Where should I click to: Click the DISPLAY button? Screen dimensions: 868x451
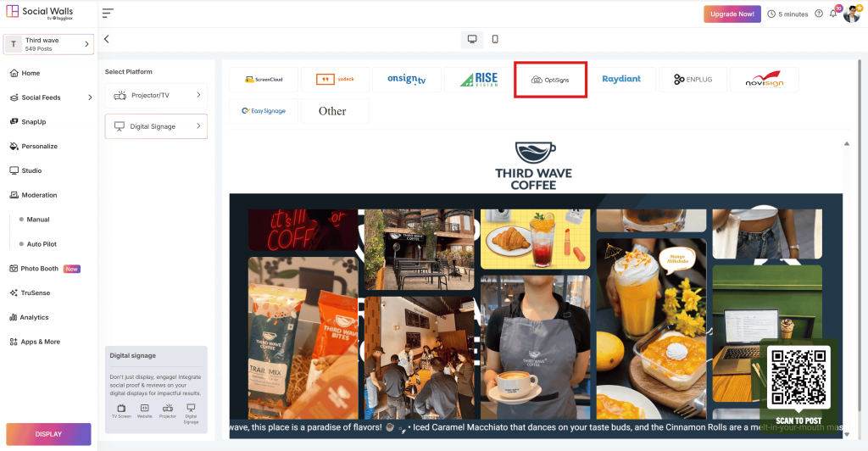48,434
